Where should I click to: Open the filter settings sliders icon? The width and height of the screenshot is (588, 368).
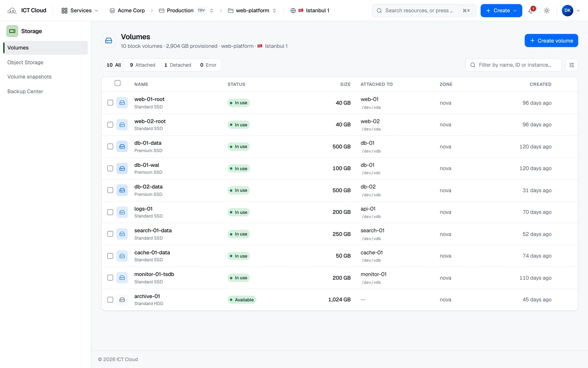tap(571, 65)
